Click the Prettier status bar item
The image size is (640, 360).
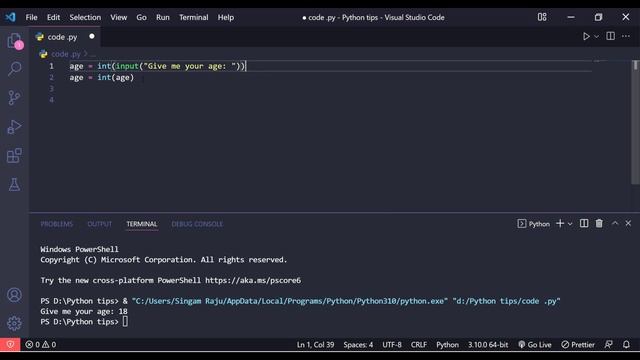pos(578,344)
